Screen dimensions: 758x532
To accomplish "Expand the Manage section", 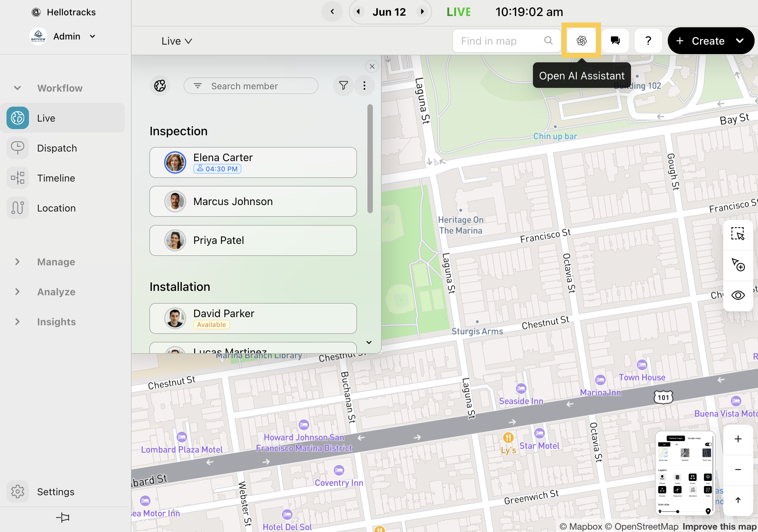I will click(17, 262).
